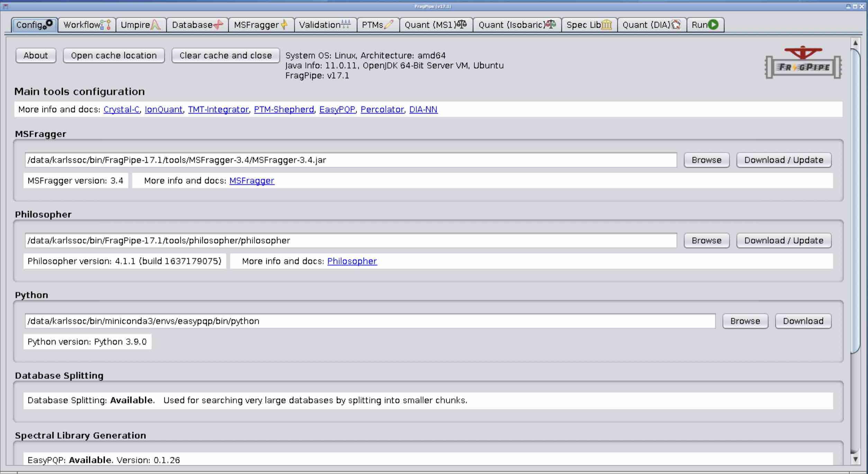Open the PTMs tab
This screenshot has height=474, width=868.
click(378, 25)
